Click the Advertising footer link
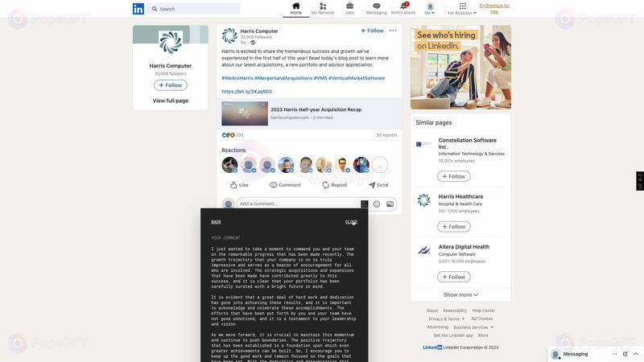This screenshot has height=362, width=644. [x=437, y=327]
